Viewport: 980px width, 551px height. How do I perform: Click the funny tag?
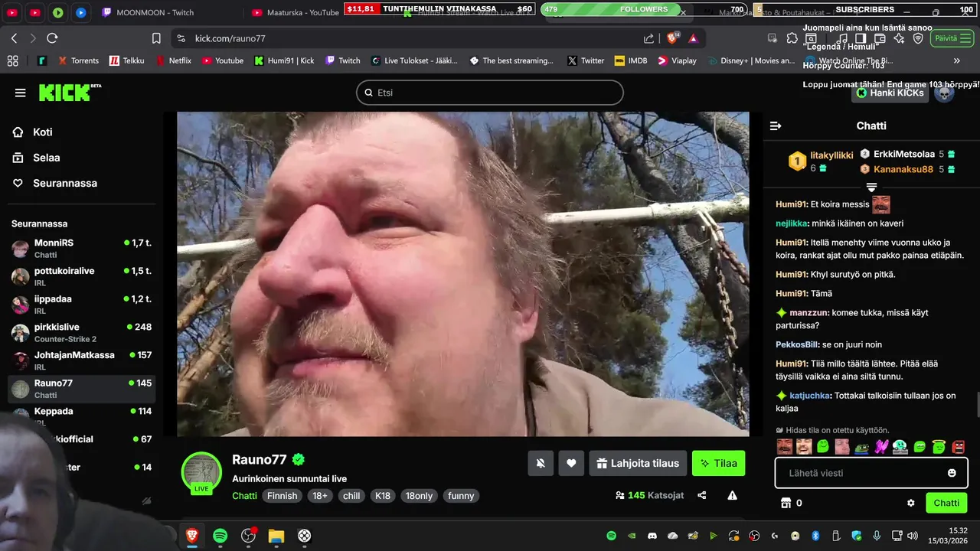point(461,496)
